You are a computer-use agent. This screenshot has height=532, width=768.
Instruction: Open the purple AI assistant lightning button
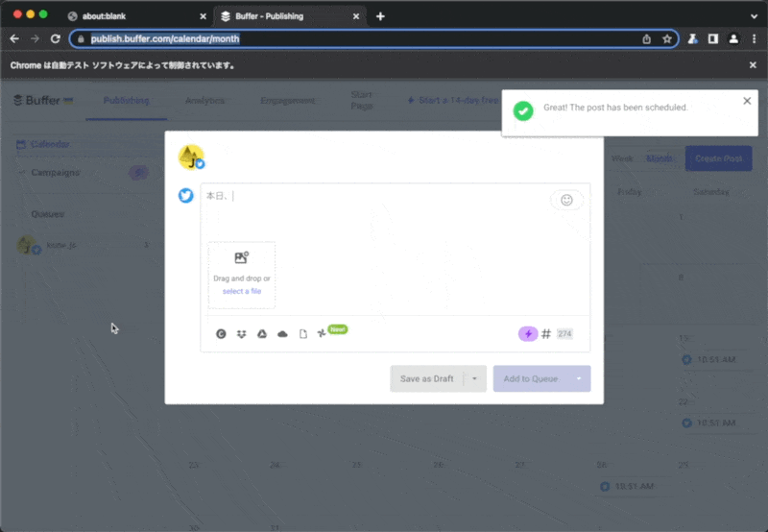click(x=528, y=334)
